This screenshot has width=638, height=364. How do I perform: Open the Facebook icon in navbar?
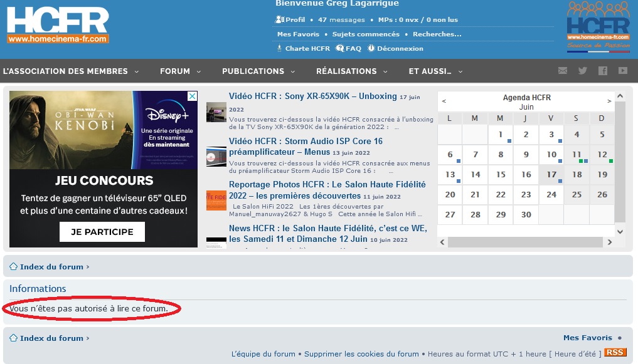603,71
